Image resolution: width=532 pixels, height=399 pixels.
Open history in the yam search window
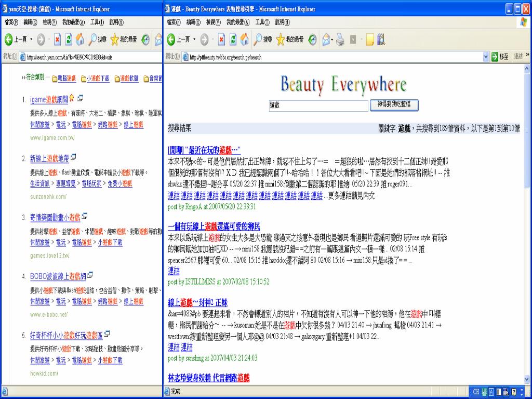coord(145,39)
